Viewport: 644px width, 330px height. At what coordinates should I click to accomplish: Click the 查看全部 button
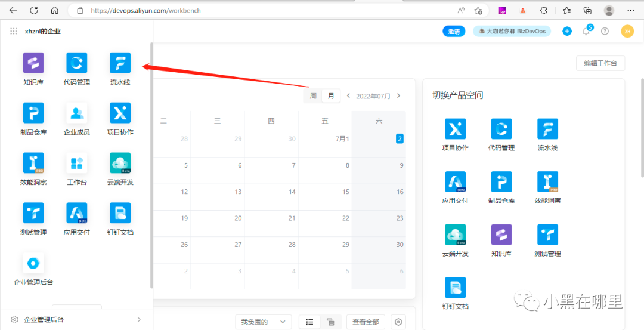366,322
